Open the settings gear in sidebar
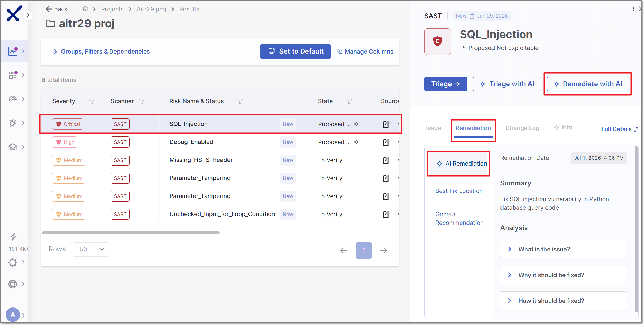The image size is (644, 325). coord(13,262)
